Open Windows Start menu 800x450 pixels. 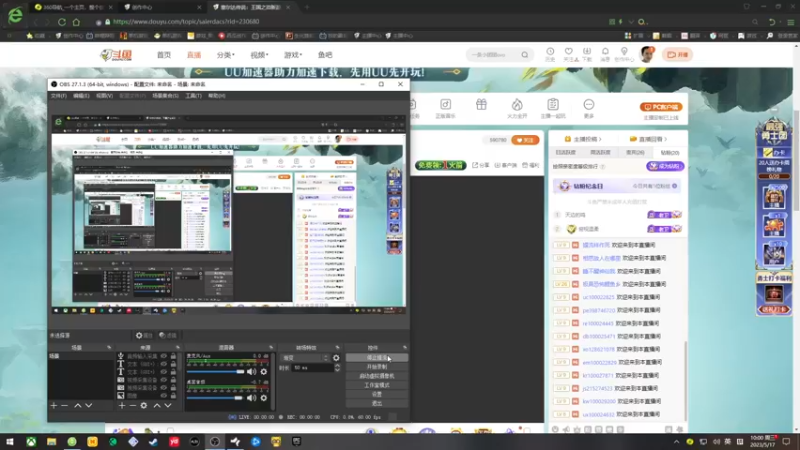pyautogui.click(x=10, y=441)
